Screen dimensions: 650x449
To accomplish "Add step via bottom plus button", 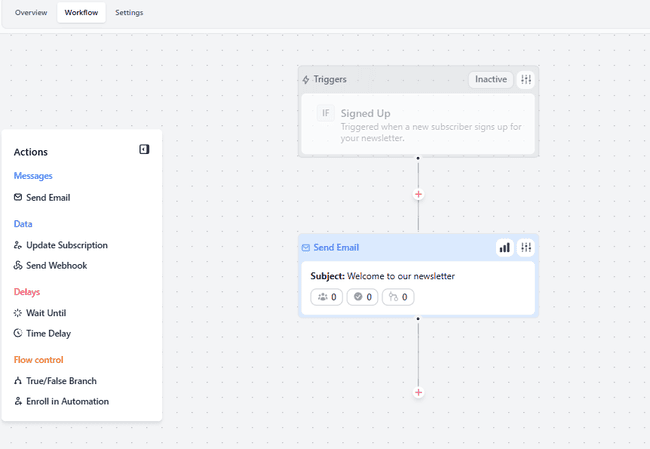I will coord(418,392).
